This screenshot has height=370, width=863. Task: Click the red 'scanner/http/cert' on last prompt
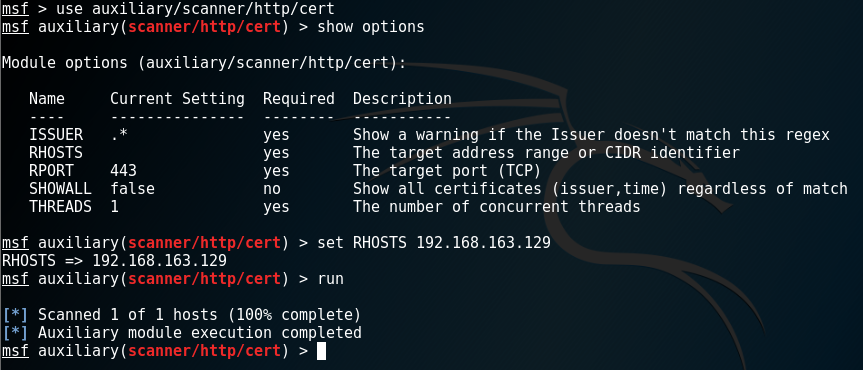pos(204,351)
